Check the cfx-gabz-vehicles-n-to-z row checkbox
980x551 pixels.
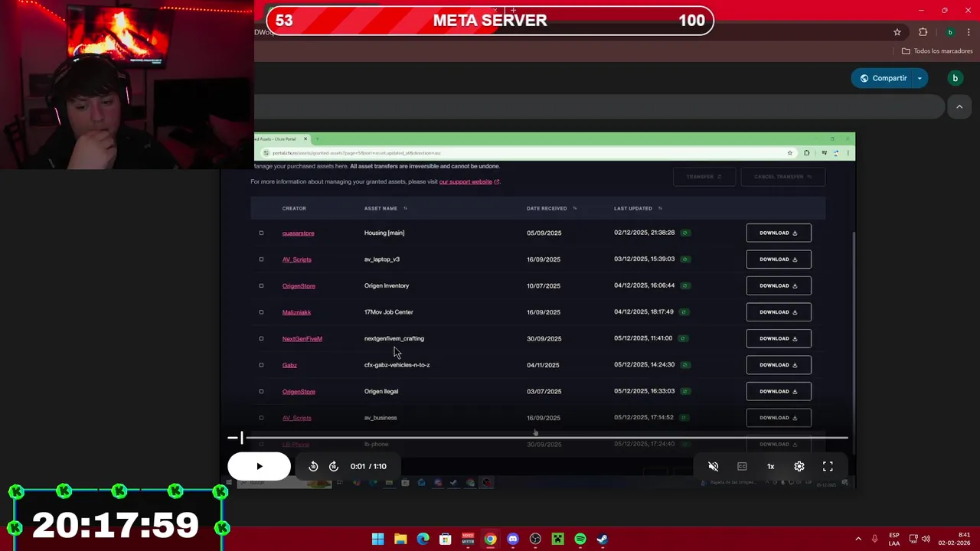261,365
